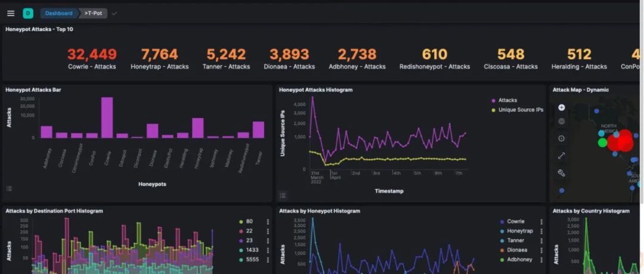This screenshot has height=274, width=644.
Task: Click Attacks by Destination Port Histogram title
Action: click(54, 211)
